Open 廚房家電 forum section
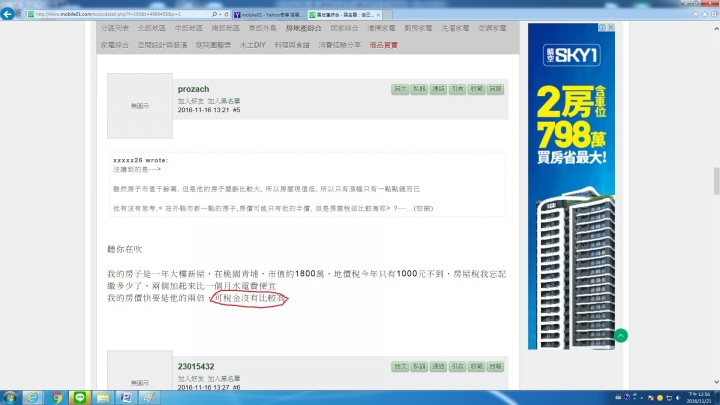The height and width of the screenshot is (405, 720). click(x=418, y=28)
